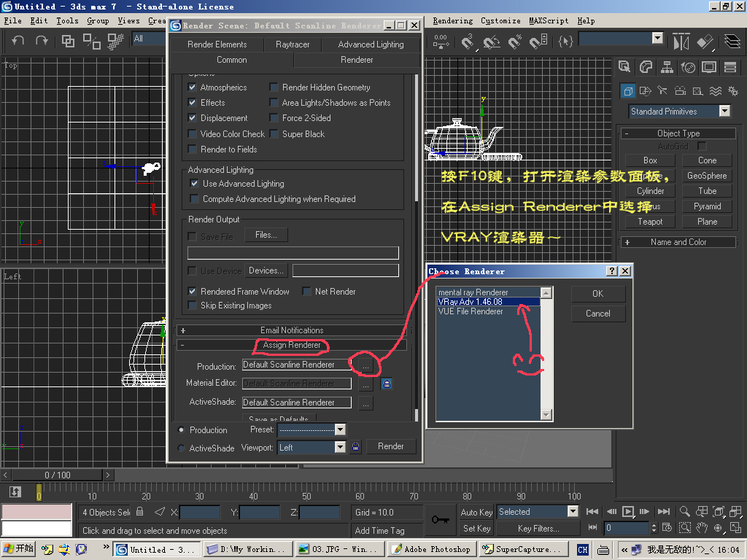
Task: Open the Motion panel tab icon
Action: click(x=688, y=67)
